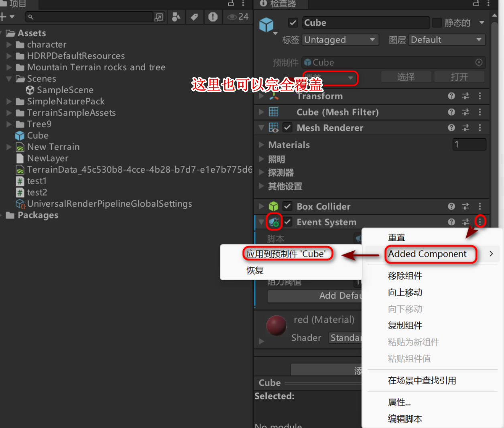Open Transform three-dot options menu
Screen dimensions: 504x428
coord(480,96)
